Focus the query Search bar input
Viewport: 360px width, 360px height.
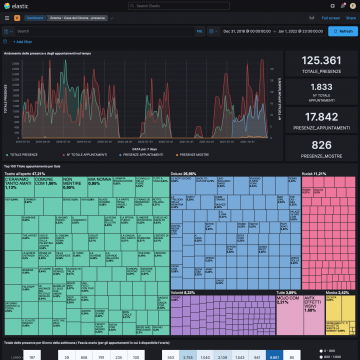(105, 31)
